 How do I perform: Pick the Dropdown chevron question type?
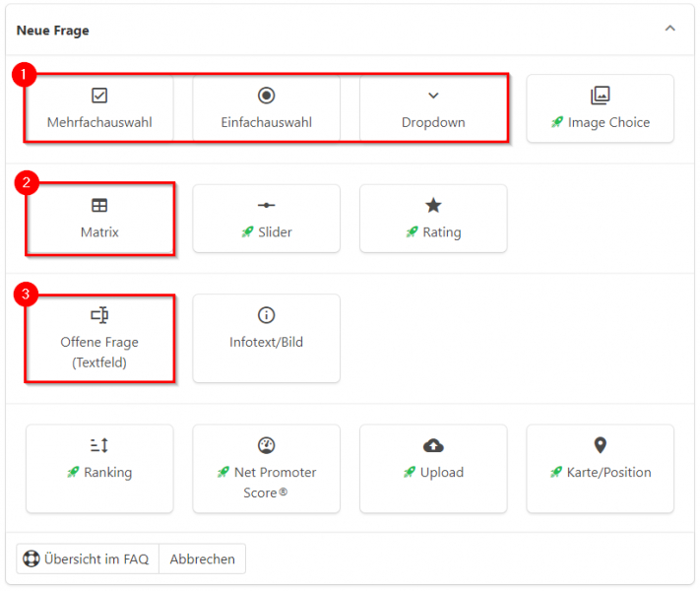tap(433, 96)
